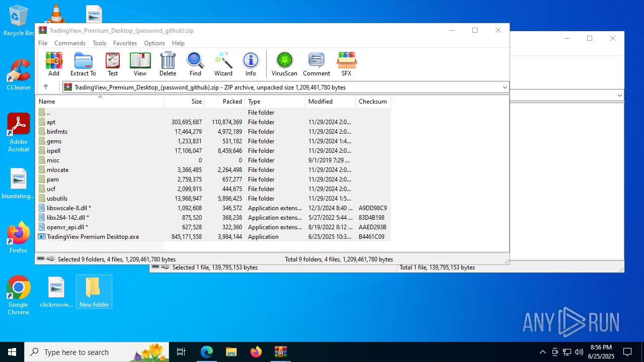Open the Commands menu
The image size is (644, 362).
click(x=70, y=43)
